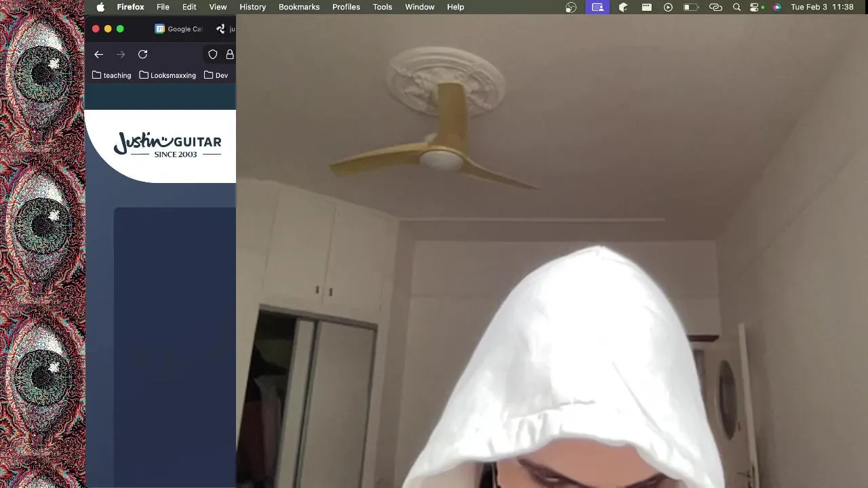Open the battery status menu
This screenshot has height=488, width=868.
coord(690,7)
